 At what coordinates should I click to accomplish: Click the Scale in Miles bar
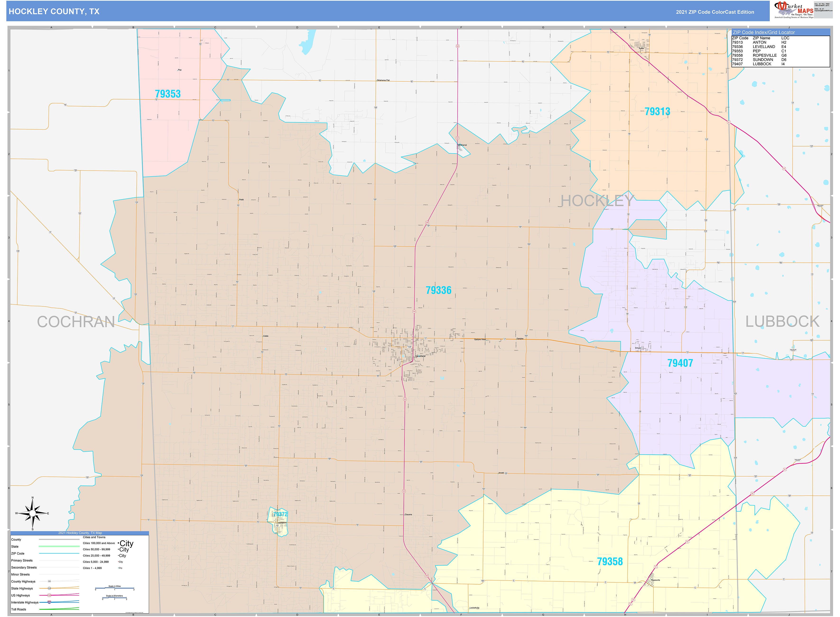115,588
